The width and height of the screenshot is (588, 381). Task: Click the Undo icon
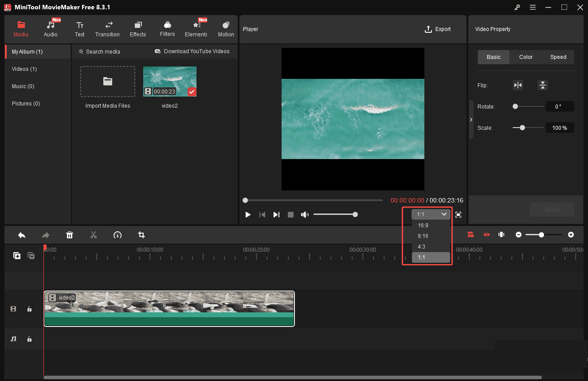click(x=22, y=235)
